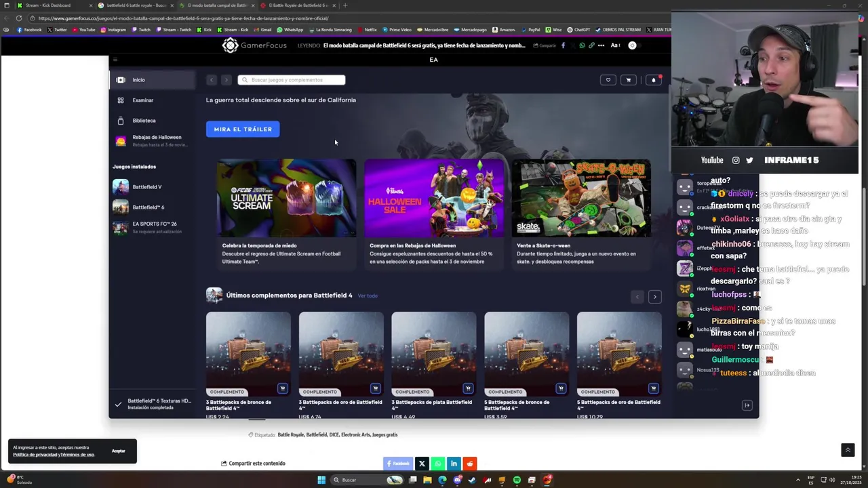
Task: Open the Facebook bookmark
Action: tap(30, 30)
